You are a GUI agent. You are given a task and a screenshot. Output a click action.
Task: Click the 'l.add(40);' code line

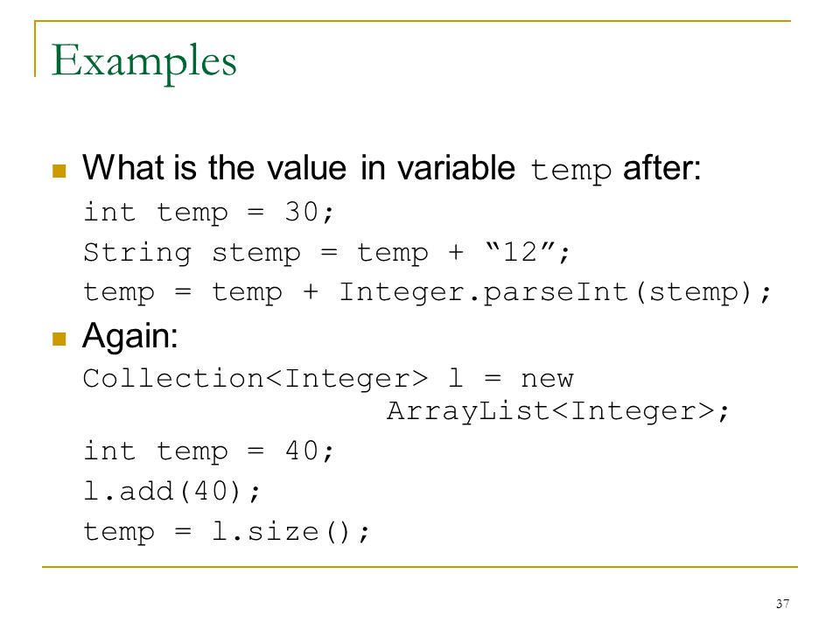click(x=172, y=491)
